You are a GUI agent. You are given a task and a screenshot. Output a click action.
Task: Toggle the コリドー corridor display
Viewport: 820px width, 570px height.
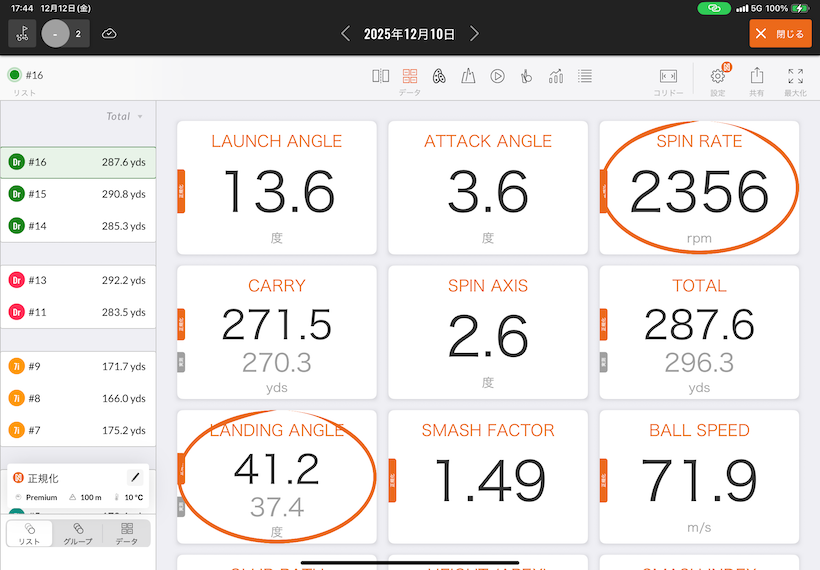[x=668, y=77]
